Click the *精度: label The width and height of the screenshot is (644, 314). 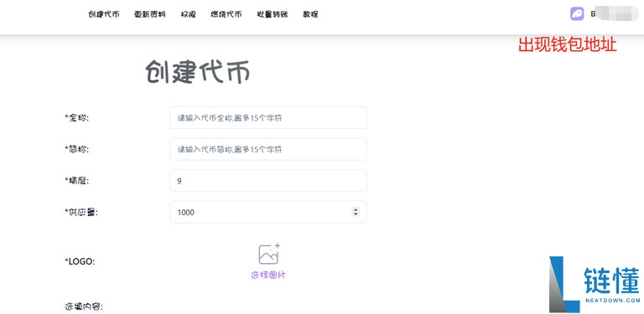(77, 181)
